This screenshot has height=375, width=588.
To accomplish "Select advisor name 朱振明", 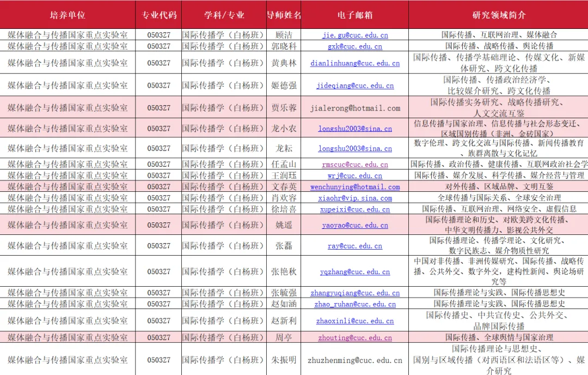I will 284,360.
